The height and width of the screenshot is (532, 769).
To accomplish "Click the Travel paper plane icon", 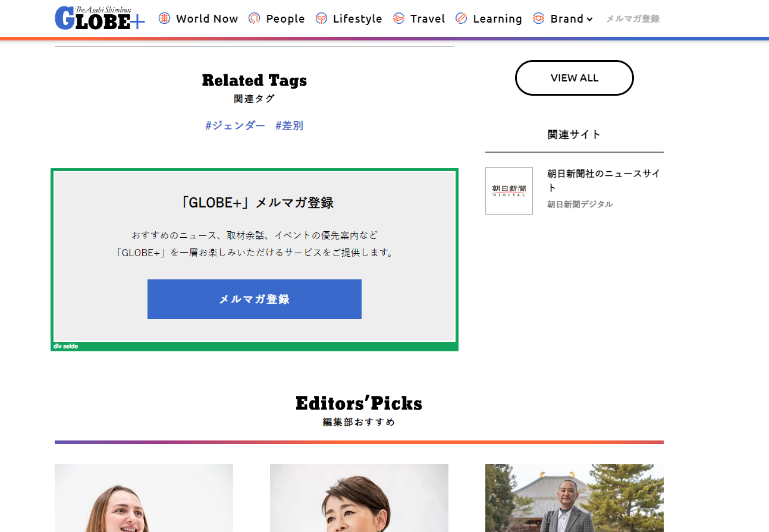I will point(397,18).
